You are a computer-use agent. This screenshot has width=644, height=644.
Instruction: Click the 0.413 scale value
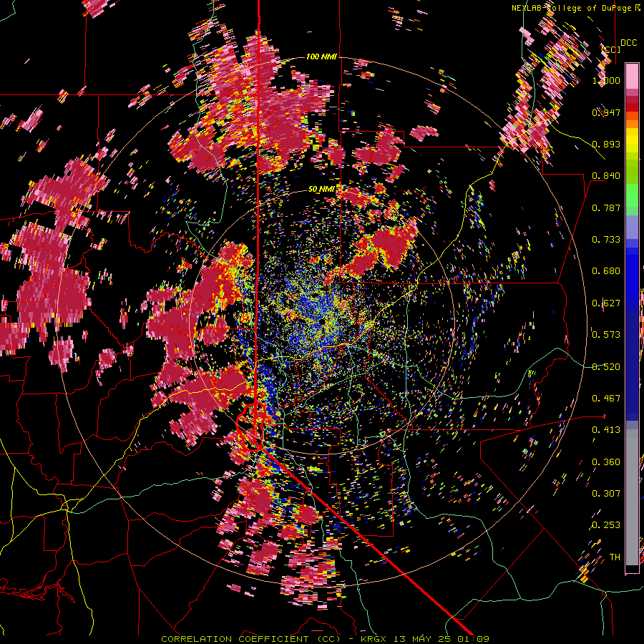[606, 430]
